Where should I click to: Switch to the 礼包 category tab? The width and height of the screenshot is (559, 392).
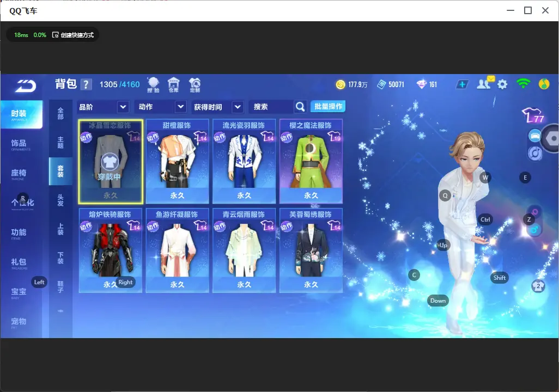pyautogui.click(x=19, y=262)
